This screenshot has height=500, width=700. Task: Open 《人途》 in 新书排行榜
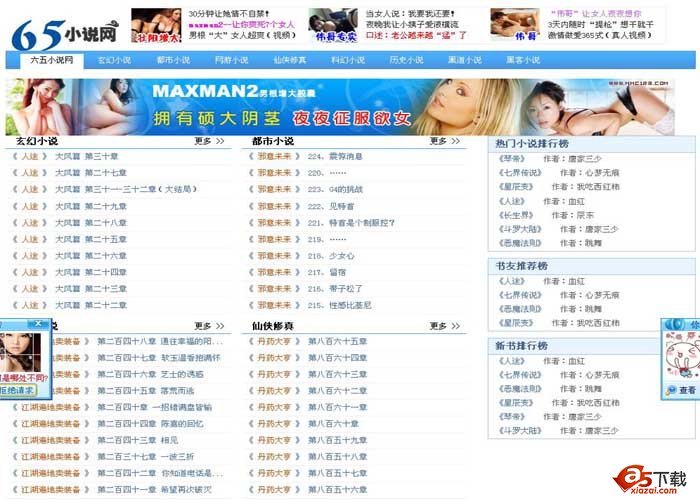[x=512, y=361]
